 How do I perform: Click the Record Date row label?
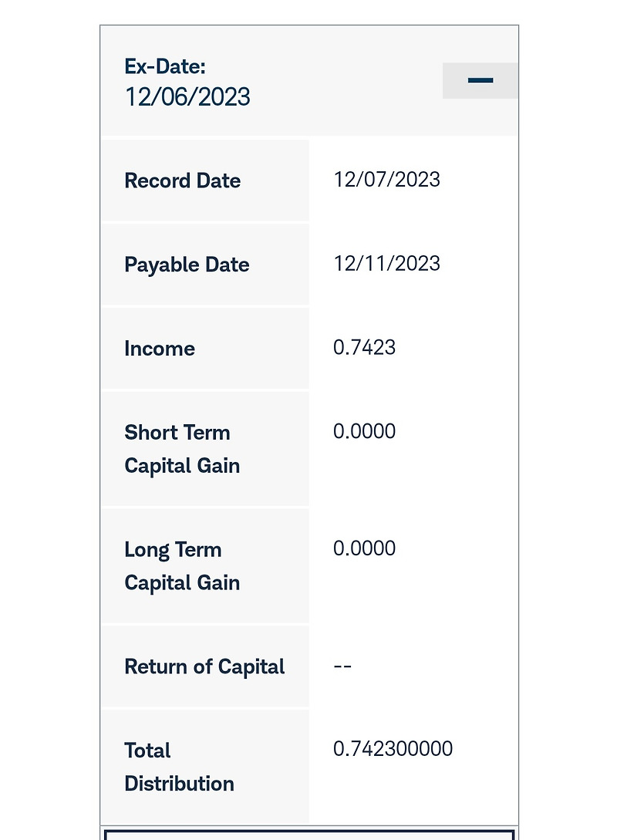183,180
